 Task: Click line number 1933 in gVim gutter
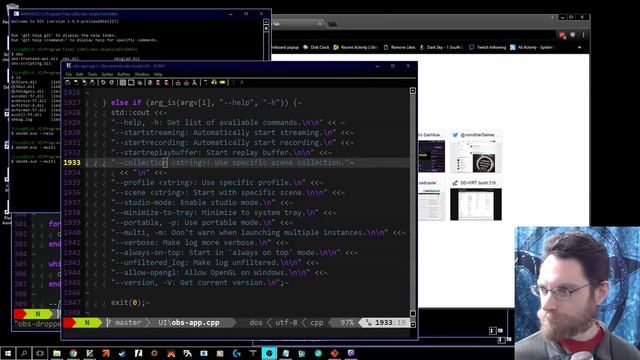coord(72,162)
